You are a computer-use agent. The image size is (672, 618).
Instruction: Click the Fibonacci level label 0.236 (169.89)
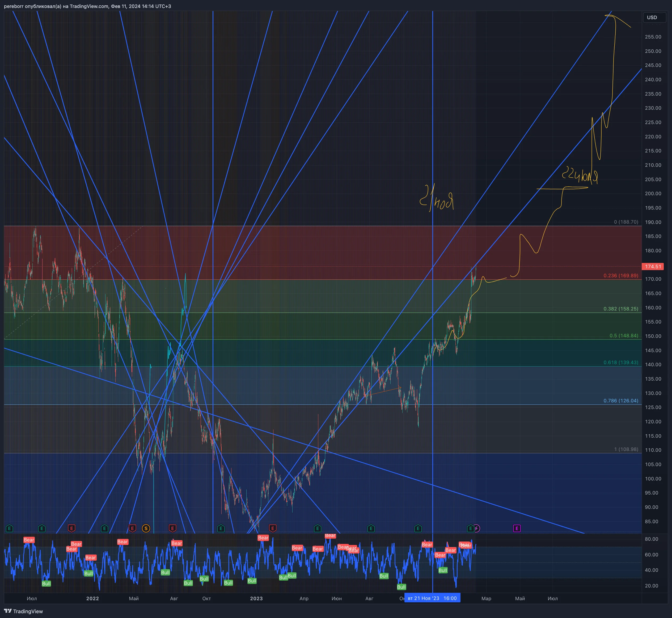[x=621, y=276]
